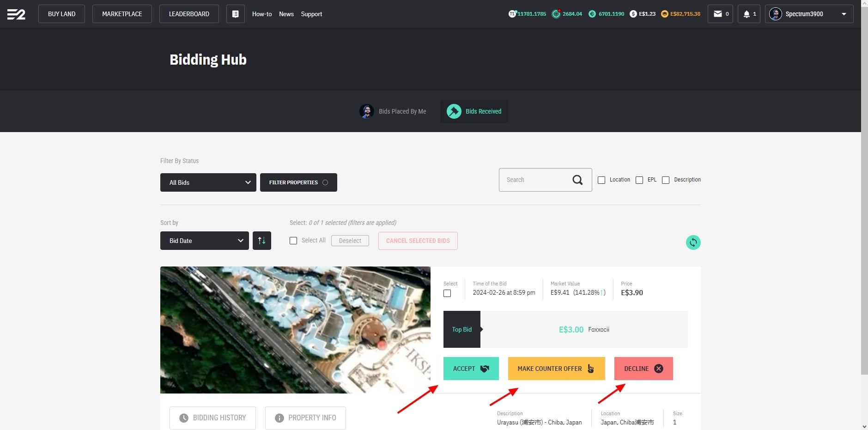Image resolution: width=868 pixels, height=430 pixels.
Task: Accept the E$3.00 top bid
Action: coord(471,369)
